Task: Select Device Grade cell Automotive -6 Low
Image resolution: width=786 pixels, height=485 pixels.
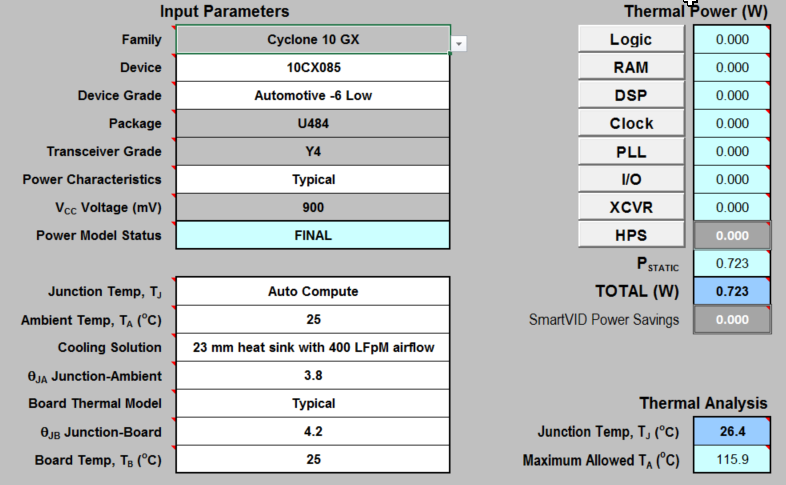Action: [313, 96]
